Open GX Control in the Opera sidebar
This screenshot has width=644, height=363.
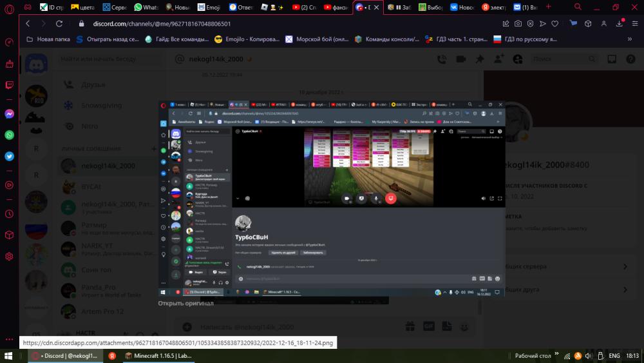[9, 43]
